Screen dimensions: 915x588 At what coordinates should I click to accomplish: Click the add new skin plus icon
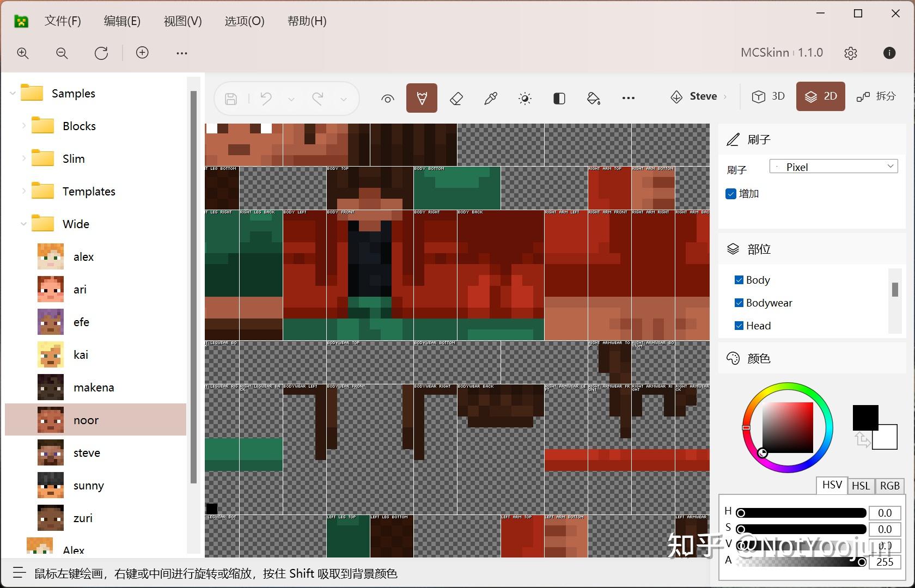click(x=142, y=52)
